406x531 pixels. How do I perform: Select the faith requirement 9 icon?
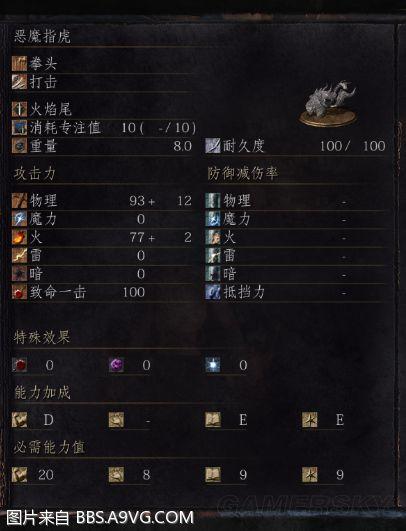pyautogui.click(x=309, y=475)
